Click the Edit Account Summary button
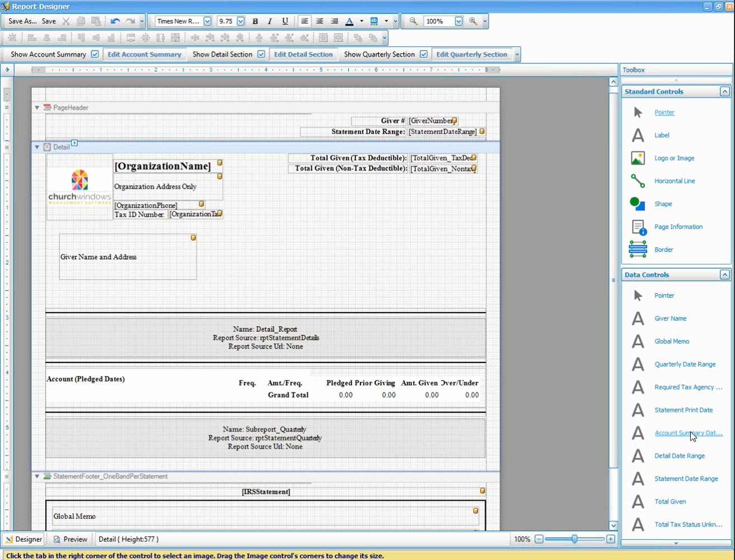This screenshot has height=560, width=735. pos(144,54)
